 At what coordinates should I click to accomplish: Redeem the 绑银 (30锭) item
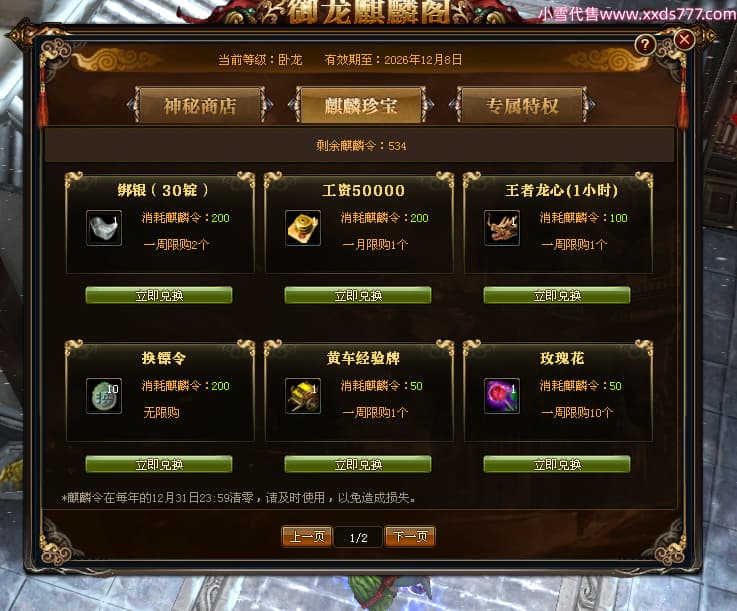pos(159,295)
